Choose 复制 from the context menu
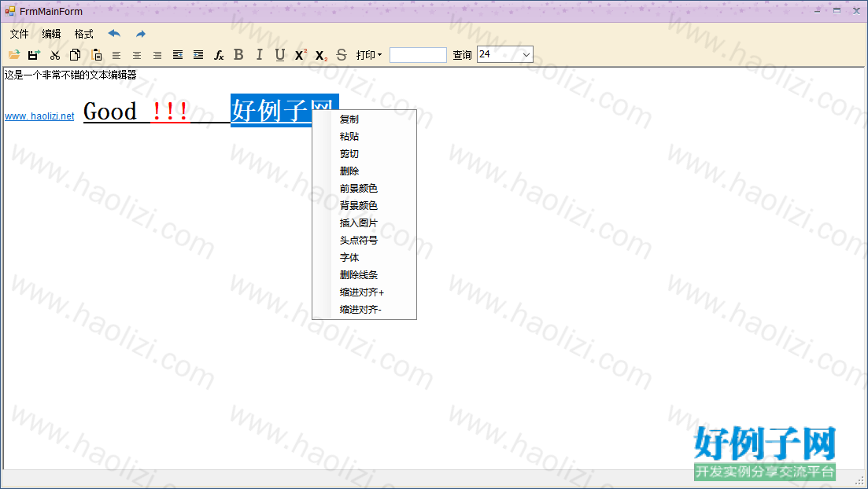Image resolution: width=868 pixels, height=489 pixels. [x=364, y=119]
